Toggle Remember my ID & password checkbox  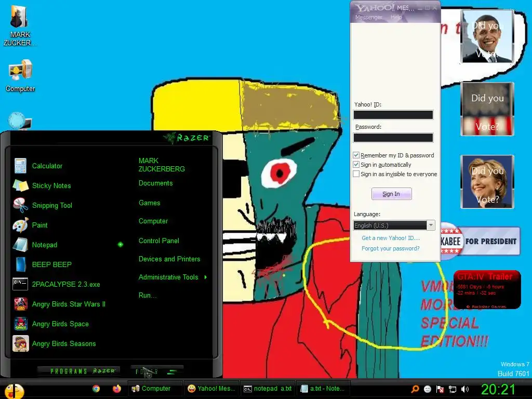point(356,155)
